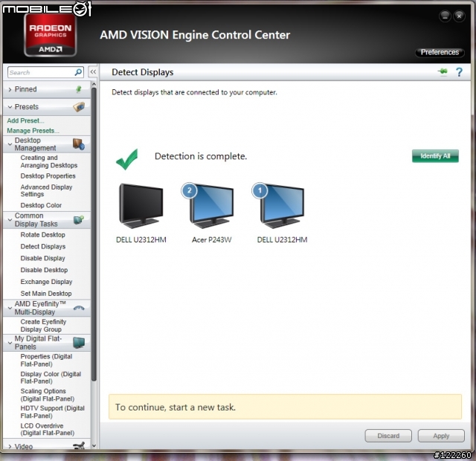Open Detect Displays task in sidebar
476x461 pixels.
[x=43, y=246]
